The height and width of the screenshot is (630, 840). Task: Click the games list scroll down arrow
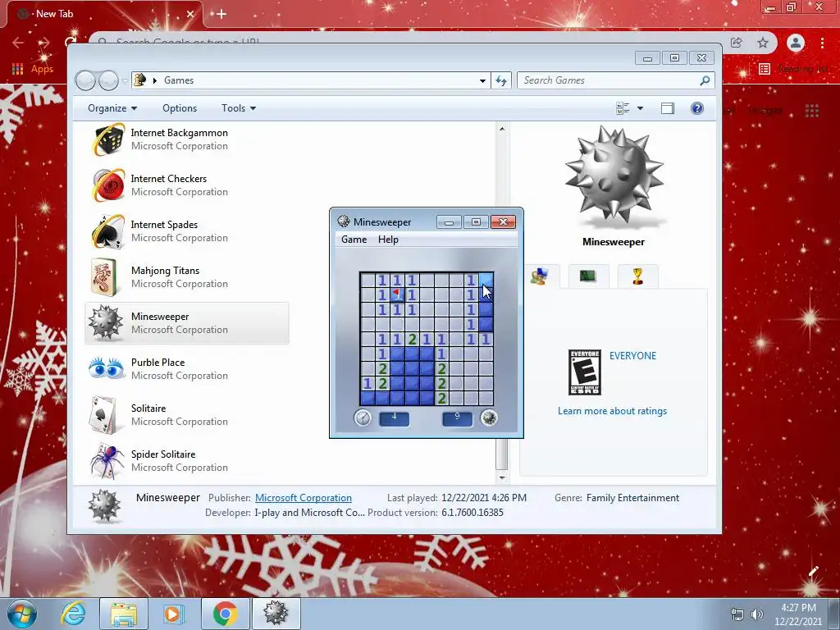[502, 477]
